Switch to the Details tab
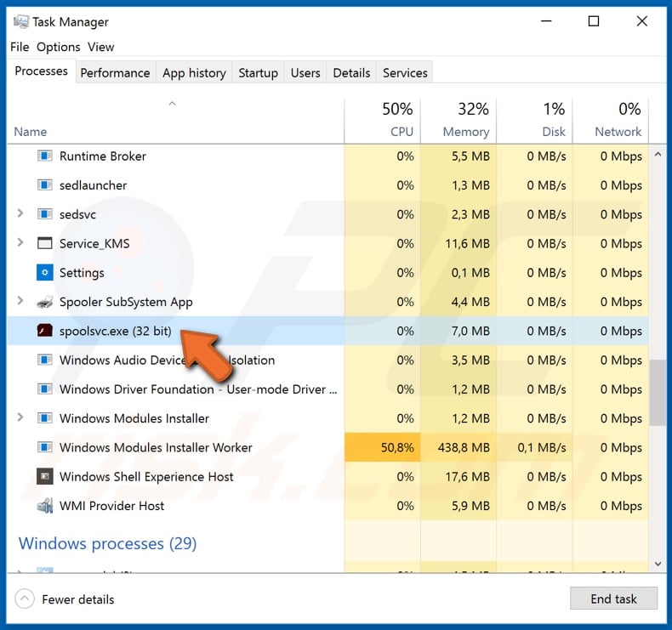This screenshot has width=672, height=630. pos(351,73)
